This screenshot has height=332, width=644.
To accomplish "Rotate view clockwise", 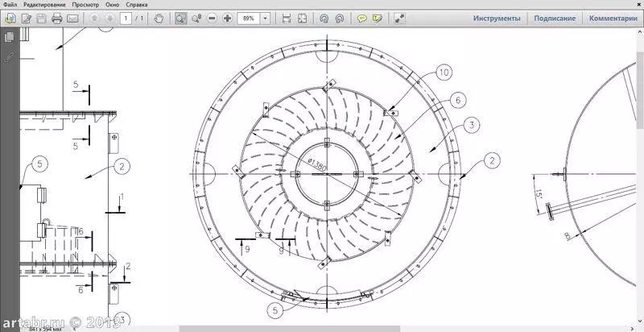I will click(x=340, y=19).
